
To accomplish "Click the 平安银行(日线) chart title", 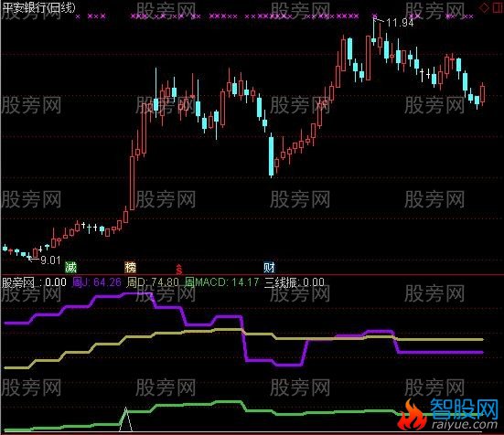I will (38, 7).
